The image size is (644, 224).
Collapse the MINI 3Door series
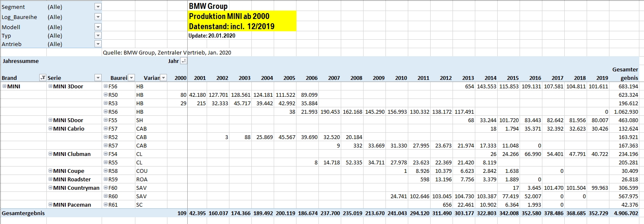coord(50,86)
